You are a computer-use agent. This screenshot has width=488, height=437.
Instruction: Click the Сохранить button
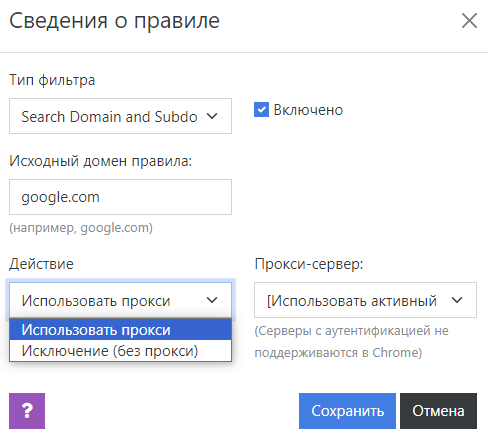[x=347, y=411]
